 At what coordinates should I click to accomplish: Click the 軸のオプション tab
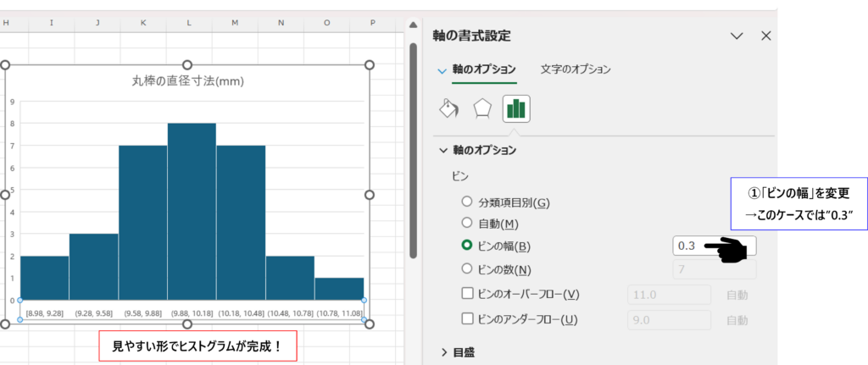click(484, 69)
